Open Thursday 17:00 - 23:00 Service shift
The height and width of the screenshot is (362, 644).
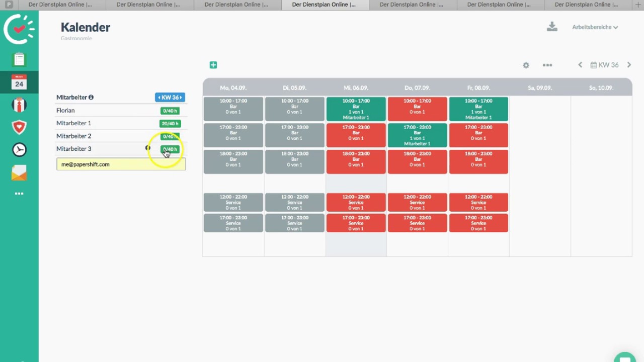(418, 223)
